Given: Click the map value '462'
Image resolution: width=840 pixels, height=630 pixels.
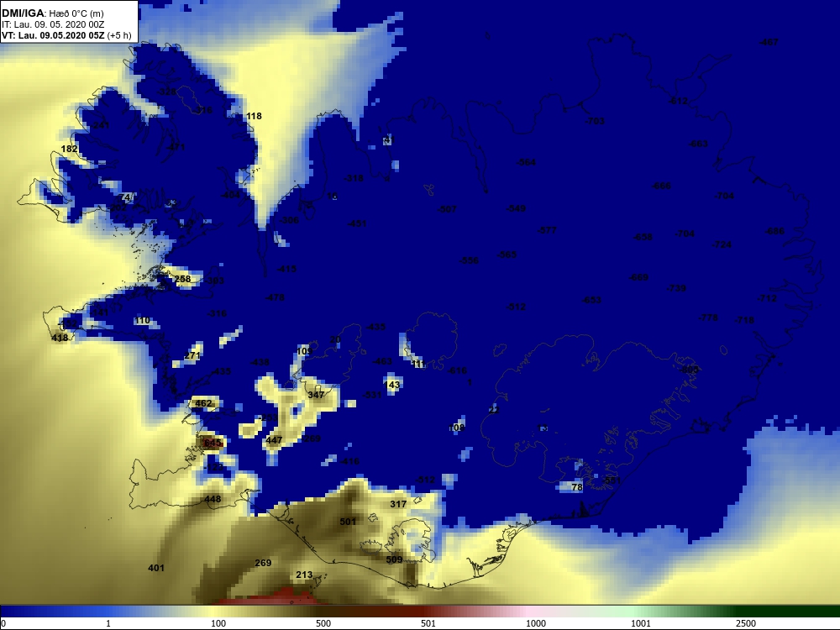Looking at the screenshot, I should (203, 403).
